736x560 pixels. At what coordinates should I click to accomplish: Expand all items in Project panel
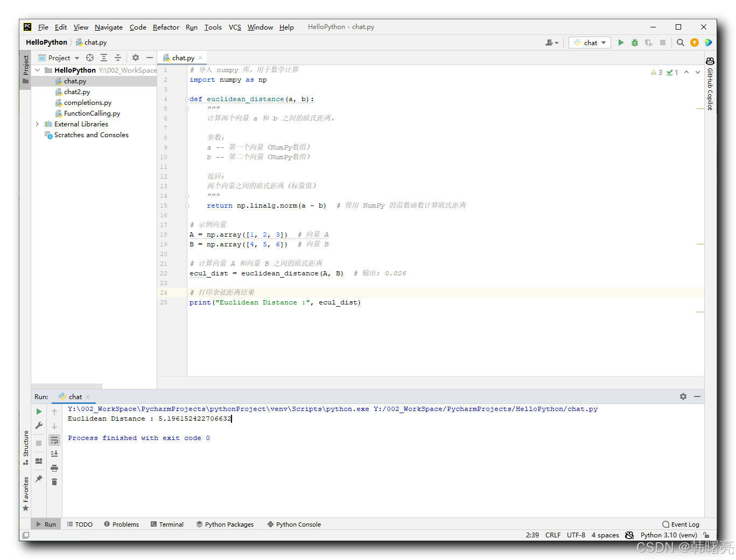104,58
